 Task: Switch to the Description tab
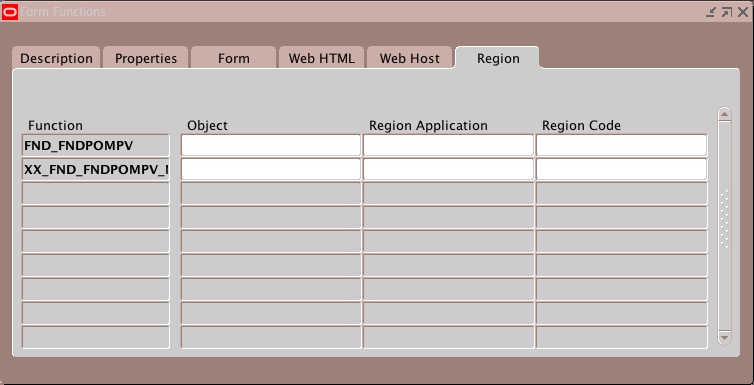pyautogui.click(x=56, y=59)
